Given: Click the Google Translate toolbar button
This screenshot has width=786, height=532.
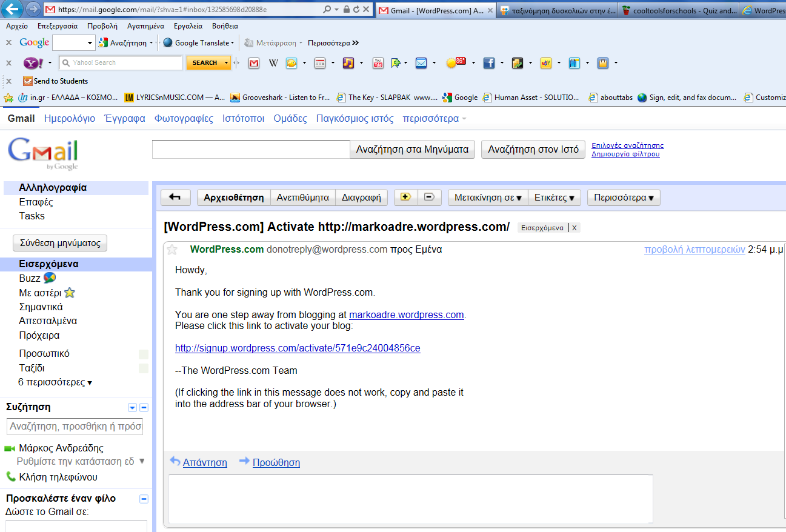Looking at the screenshot, I should pos(198,42).
